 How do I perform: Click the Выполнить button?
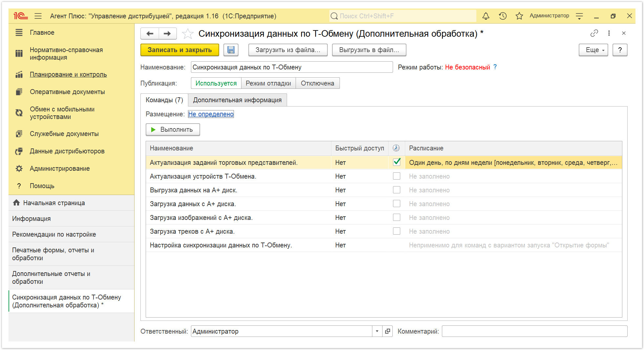(x=173, y=129)
